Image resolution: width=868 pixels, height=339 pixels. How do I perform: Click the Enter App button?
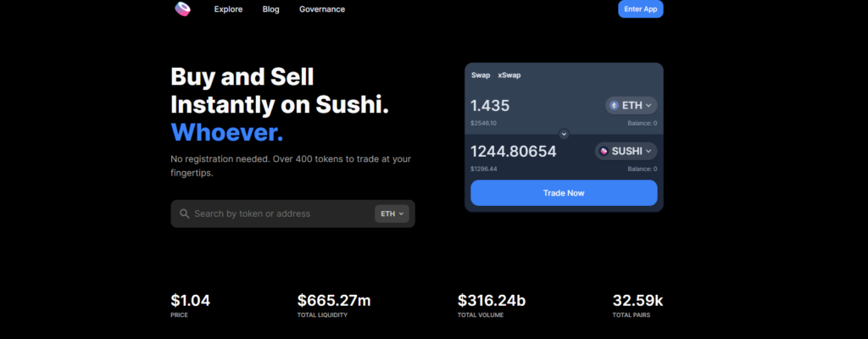coord(641,8)
